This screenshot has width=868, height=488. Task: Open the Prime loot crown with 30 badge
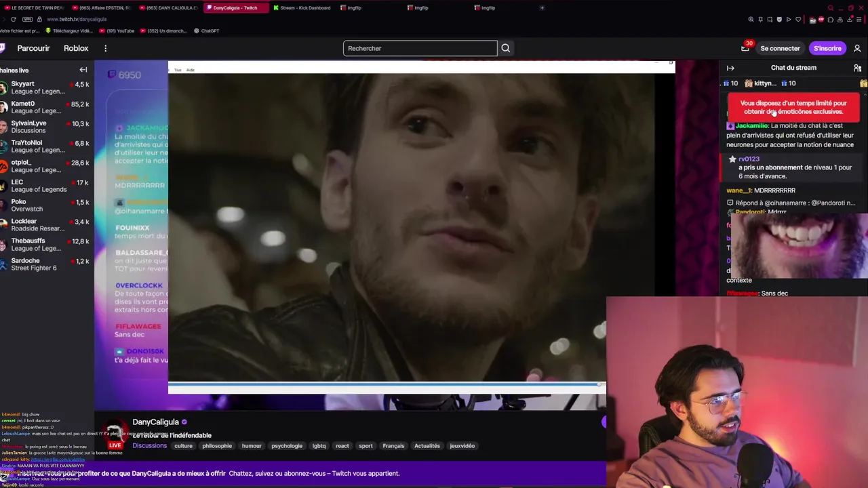tap(745, 47)
